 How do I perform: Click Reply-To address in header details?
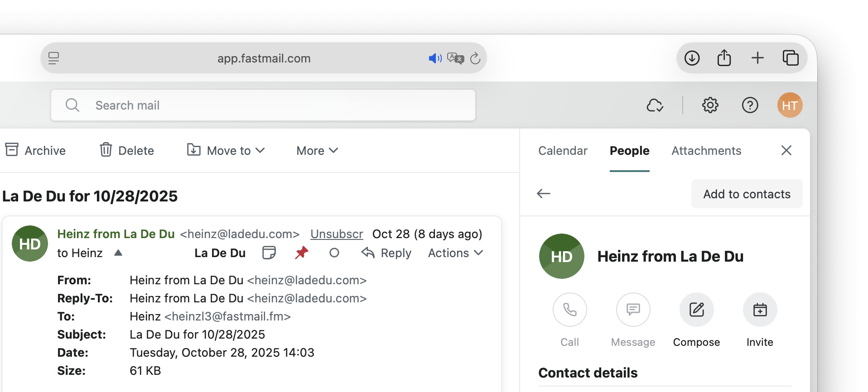(307, 298)
